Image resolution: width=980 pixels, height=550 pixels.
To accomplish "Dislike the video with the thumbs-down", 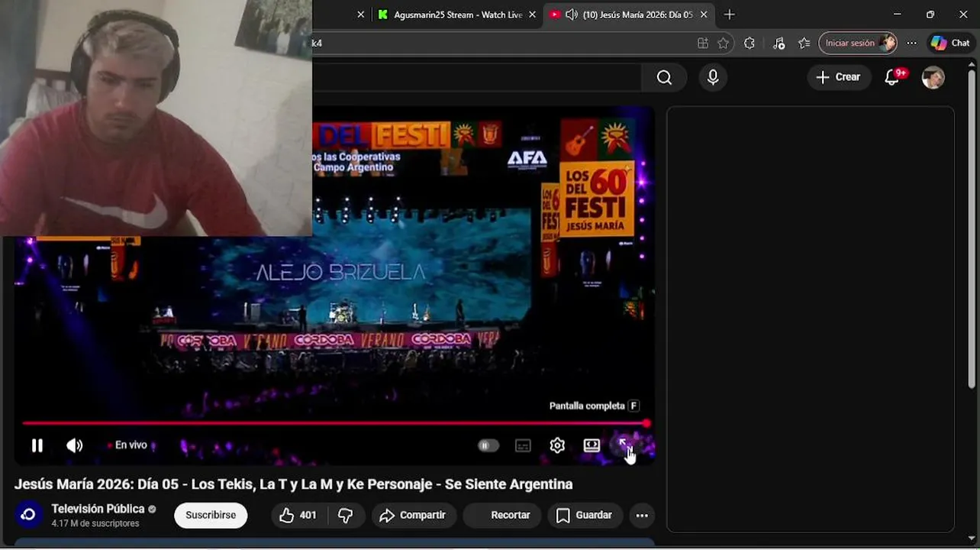I will (345, 516).
